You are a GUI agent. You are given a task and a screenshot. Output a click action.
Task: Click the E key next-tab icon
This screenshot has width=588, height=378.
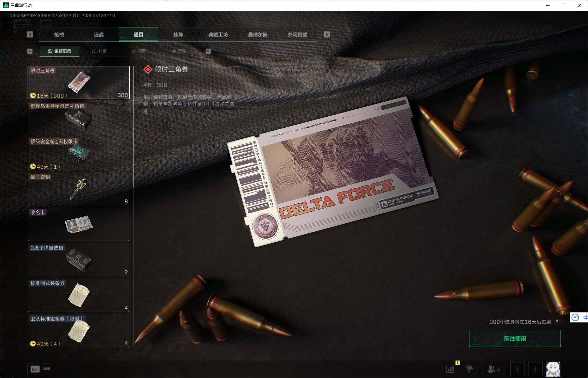[327, 35]
